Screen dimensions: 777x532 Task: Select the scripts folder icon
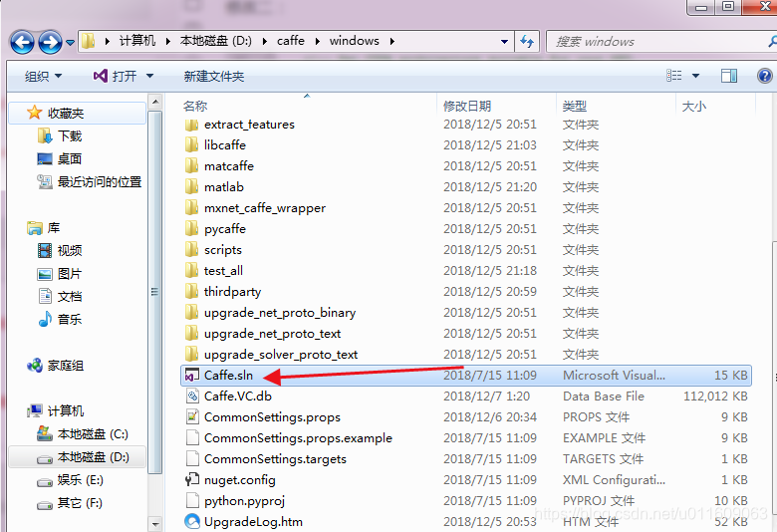(x=192, y=250)
